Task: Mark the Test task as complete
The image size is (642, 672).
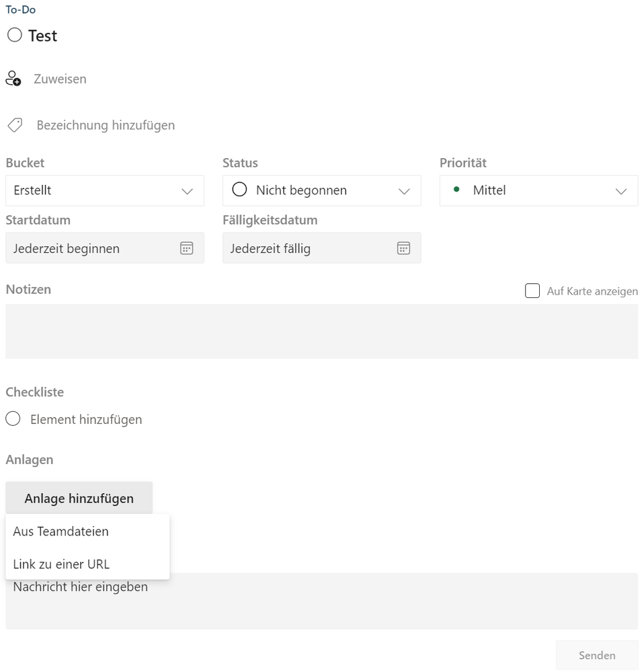Action: coord(14,36)
